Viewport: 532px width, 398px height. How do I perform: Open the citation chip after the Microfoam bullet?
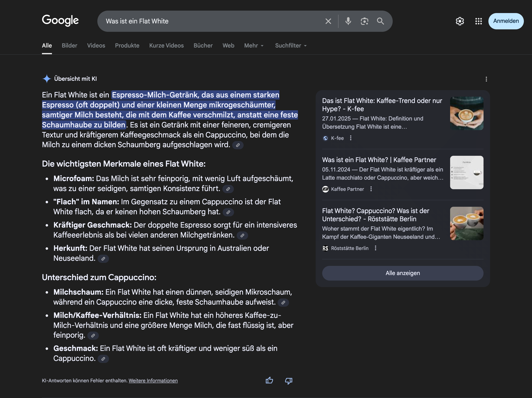[228, 189]
